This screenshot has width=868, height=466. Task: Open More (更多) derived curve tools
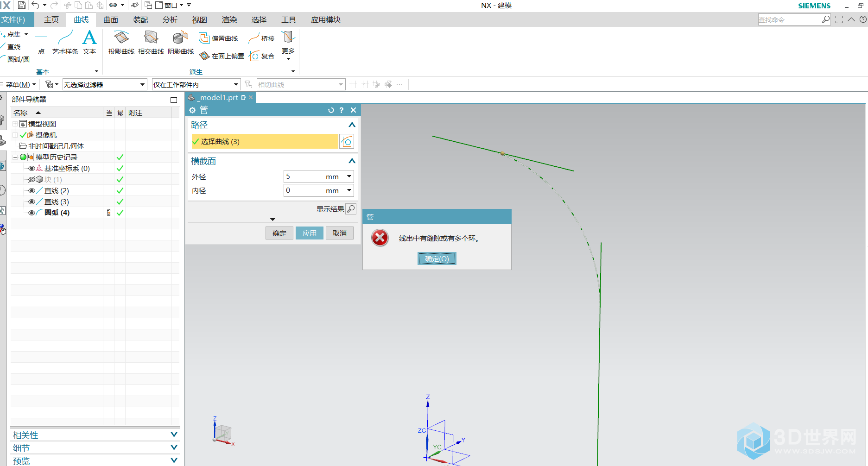tap(288, 45)
